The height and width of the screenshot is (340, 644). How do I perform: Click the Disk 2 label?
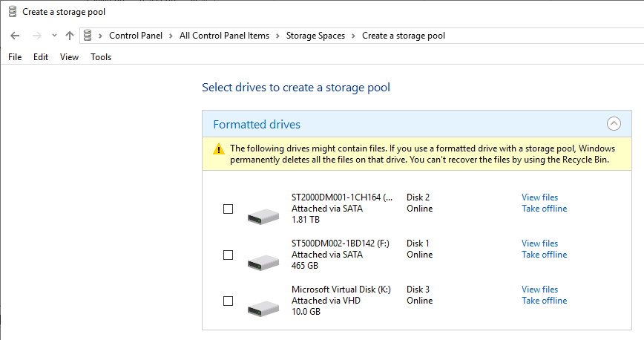click(x=418, y=197)
